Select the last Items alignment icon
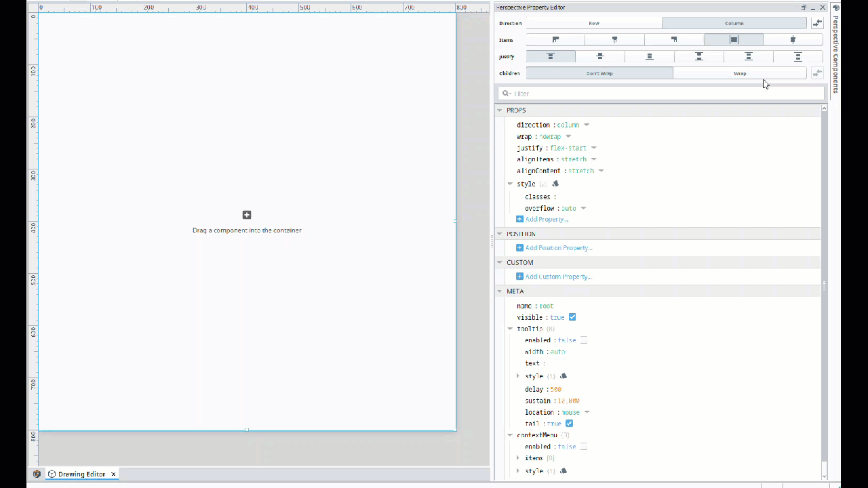Screen dimensions: 868x488 coord(793,40)
